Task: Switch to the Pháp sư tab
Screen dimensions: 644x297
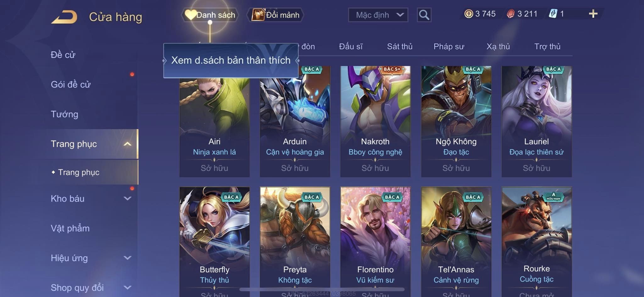Action: [448, 46]
